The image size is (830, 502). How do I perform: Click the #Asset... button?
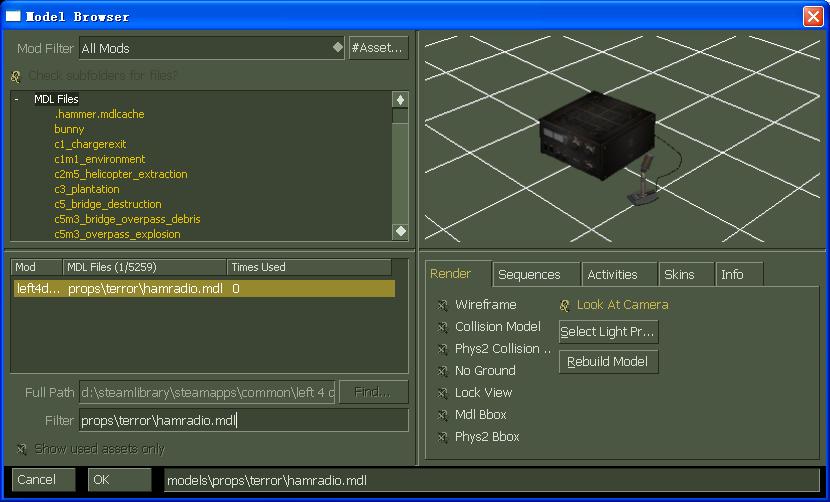pyautogui.click(x=378, y=48)
